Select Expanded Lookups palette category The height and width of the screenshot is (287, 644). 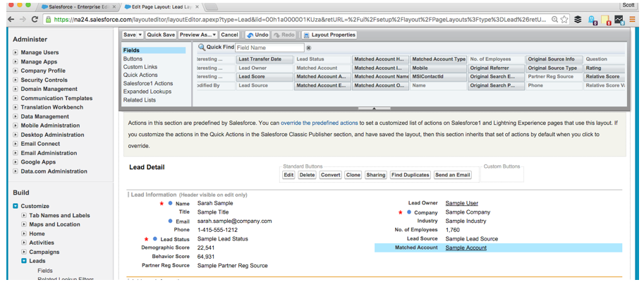coord(147,92)
